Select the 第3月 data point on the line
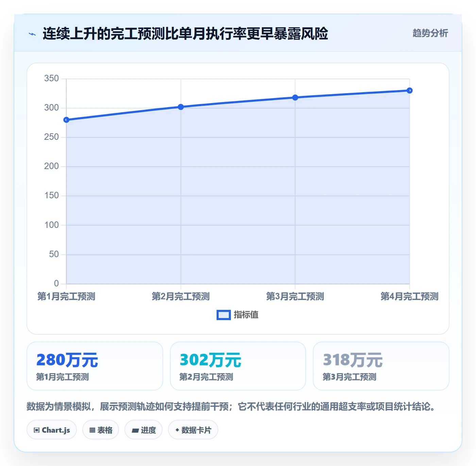 click(295, 98)
